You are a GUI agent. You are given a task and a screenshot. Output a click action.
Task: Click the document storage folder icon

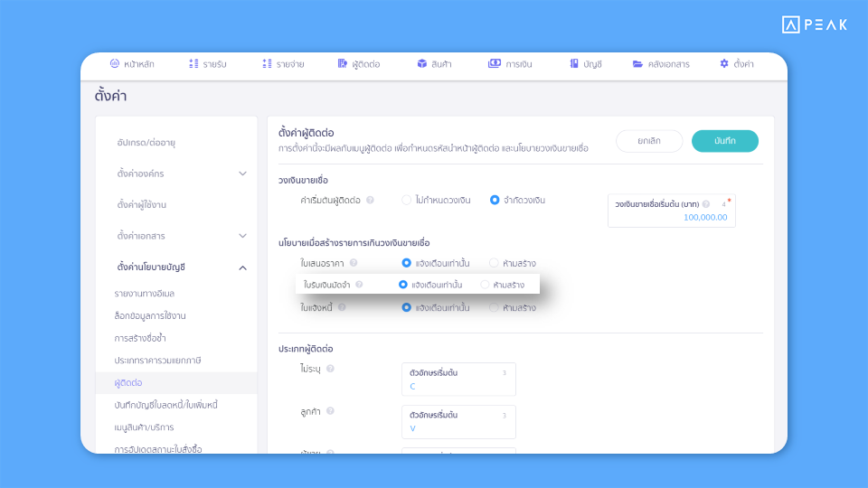pyautogui.click(x=637, y=64)
